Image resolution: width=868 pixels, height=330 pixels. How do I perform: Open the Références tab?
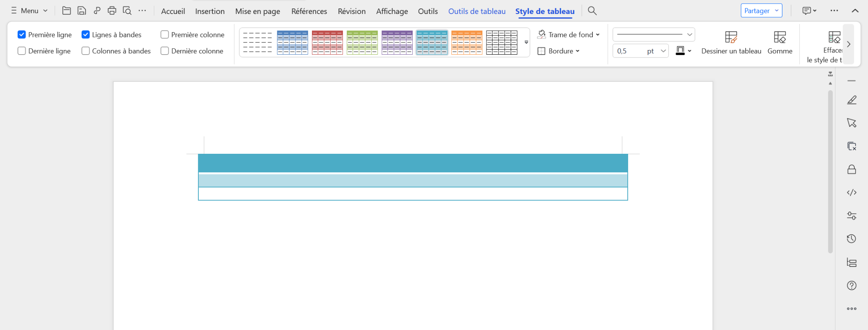click(309, 11)
